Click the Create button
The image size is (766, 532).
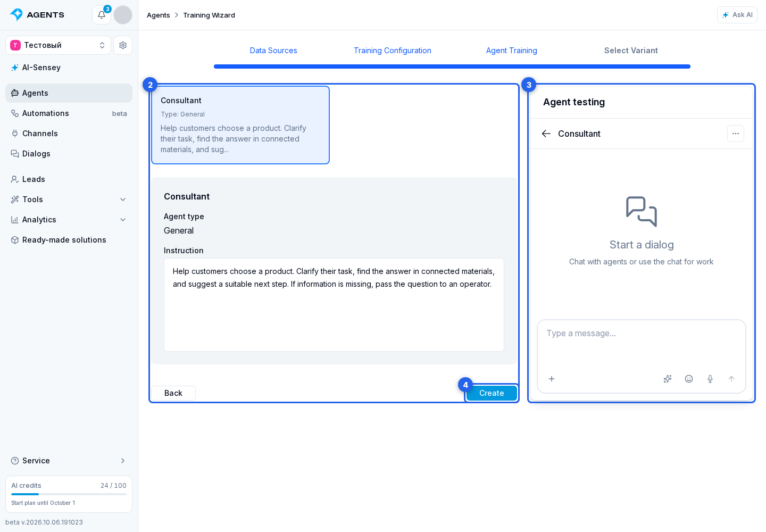pos(492,393)
